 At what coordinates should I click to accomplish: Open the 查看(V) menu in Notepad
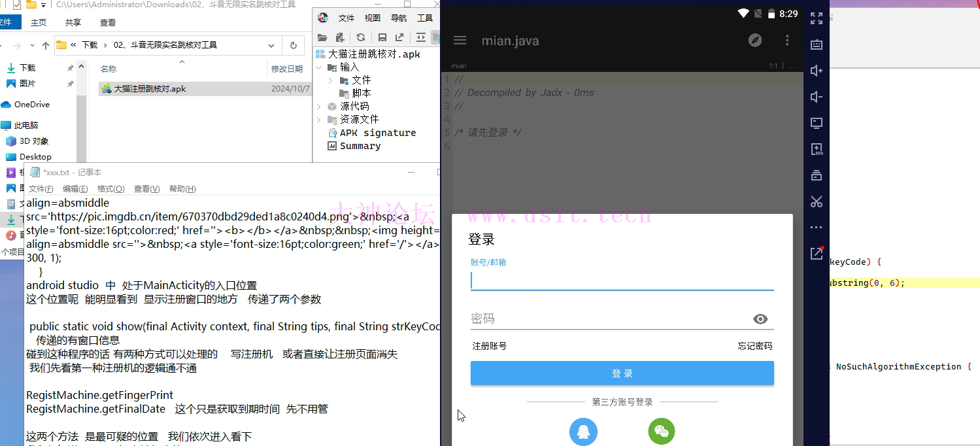tap(146, 189)
